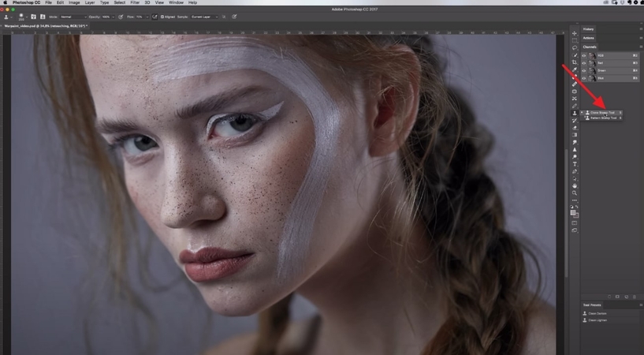Viewport: 644px width, 355px height.
Task: Select the Eraser tool
Action: point(575,128)
